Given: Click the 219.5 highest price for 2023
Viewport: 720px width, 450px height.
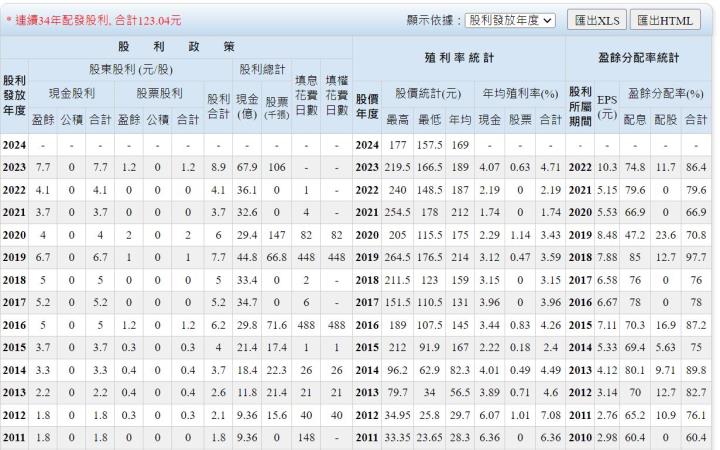Looking at the screenshot, I should click(x=397, y=167).
